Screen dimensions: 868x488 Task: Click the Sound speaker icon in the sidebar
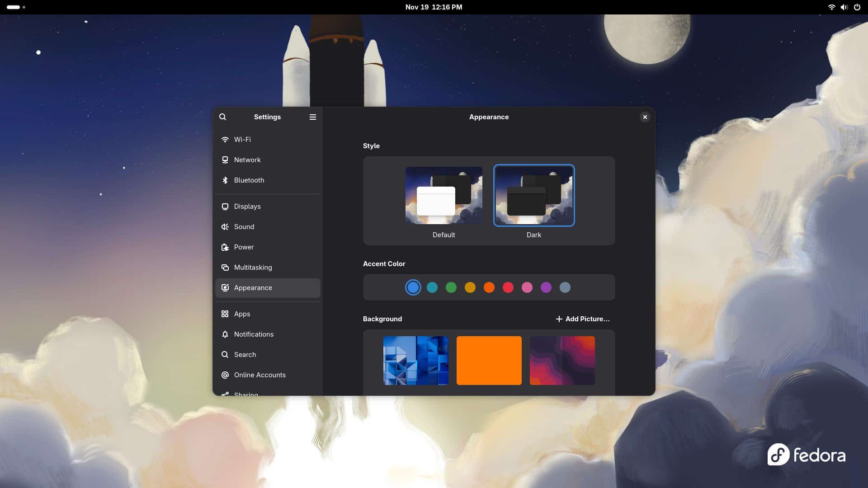coord(225,227)
